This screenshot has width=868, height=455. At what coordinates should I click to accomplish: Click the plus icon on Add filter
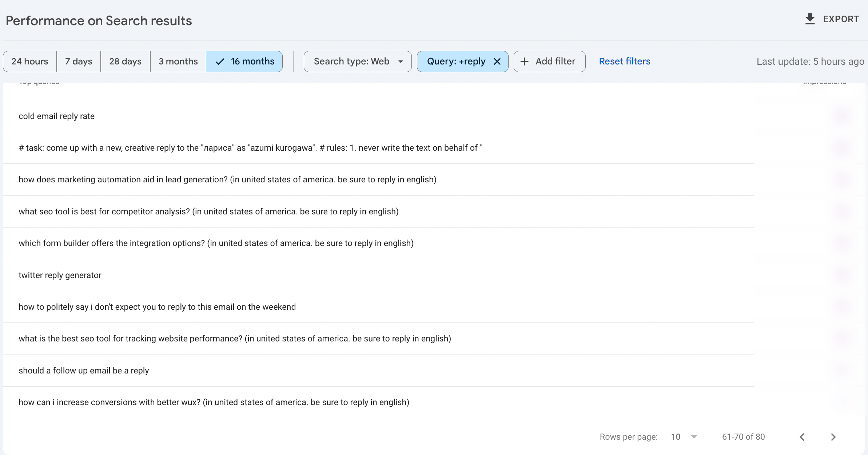tap(524, 62)
